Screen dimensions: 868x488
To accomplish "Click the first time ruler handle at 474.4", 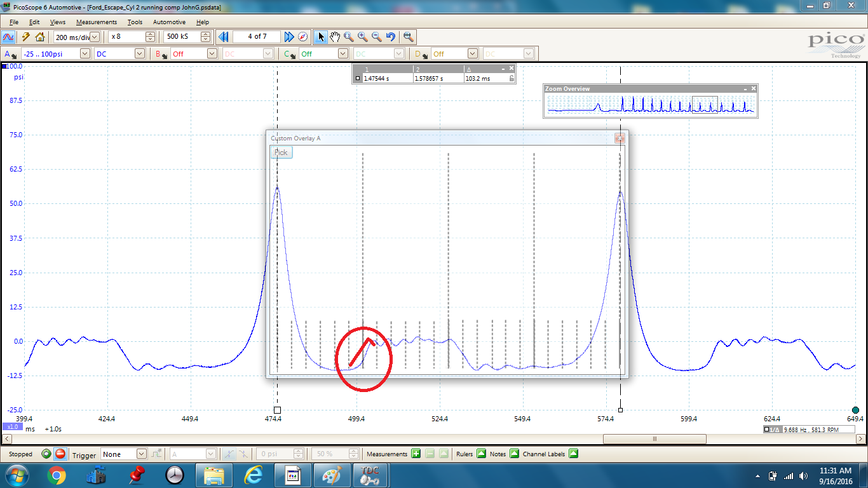I will click(277, 410).
